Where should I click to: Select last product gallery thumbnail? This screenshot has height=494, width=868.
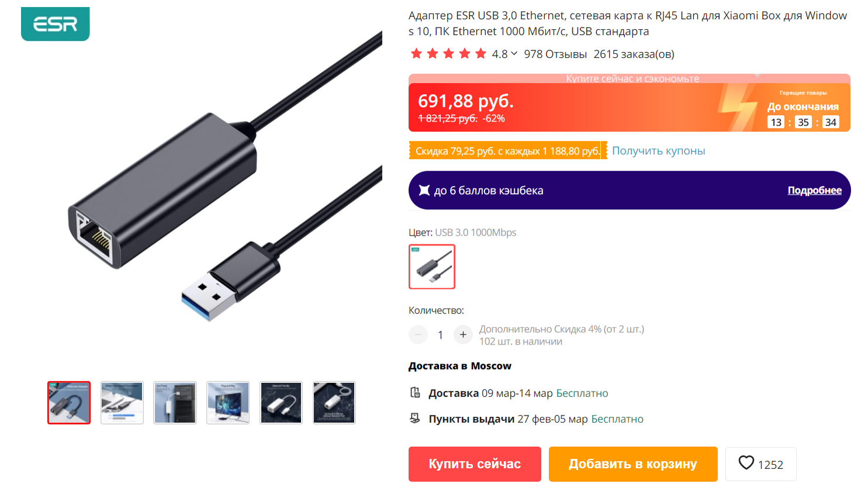[334, 403]
